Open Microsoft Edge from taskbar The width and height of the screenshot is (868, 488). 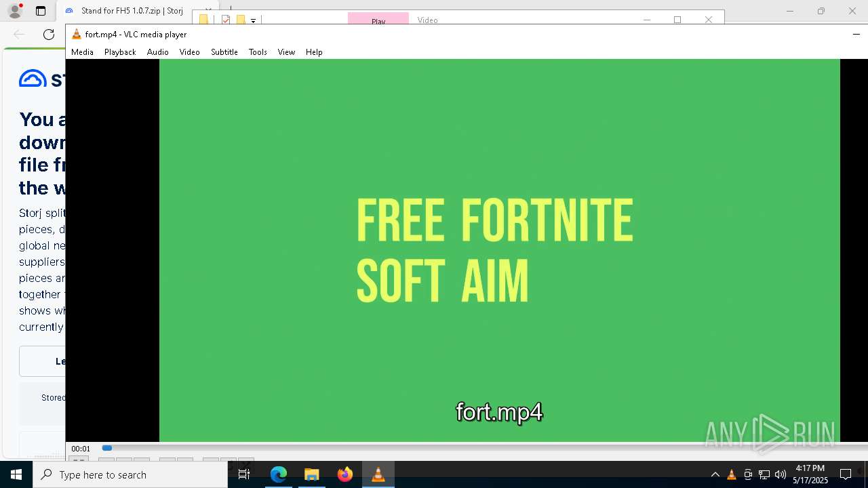click(x=279, y=474)
